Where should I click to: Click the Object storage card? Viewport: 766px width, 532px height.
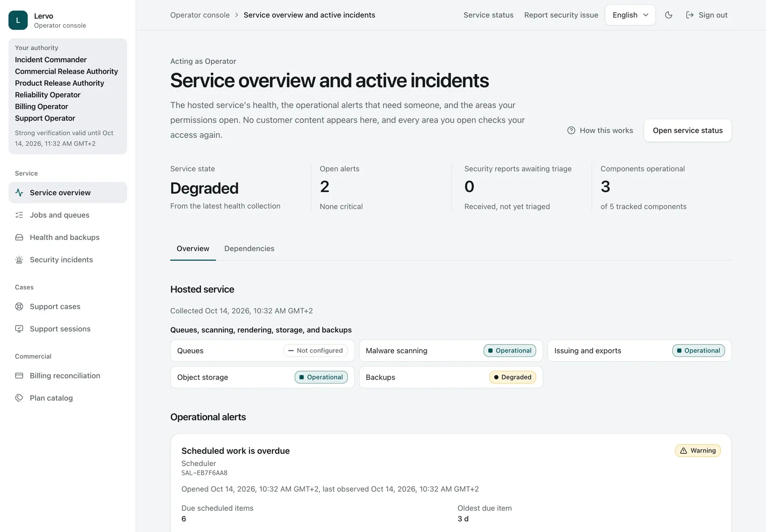pyautogui.click(x=262, y=377)
